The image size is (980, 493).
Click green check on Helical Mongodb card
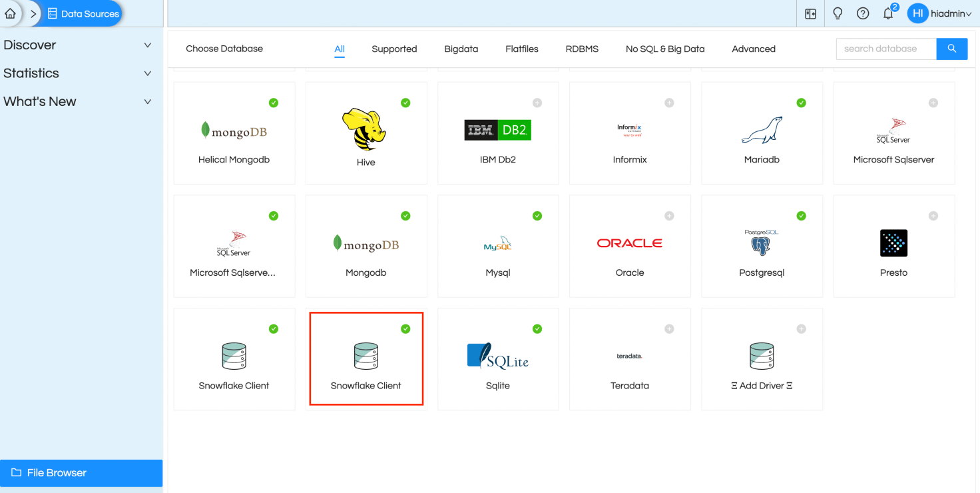(274, 103)
